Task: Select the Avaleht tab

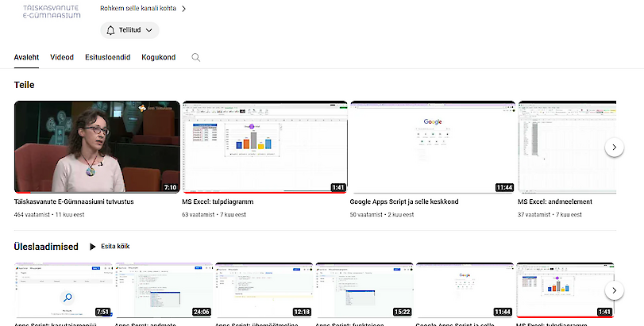Action: [26, 58]
